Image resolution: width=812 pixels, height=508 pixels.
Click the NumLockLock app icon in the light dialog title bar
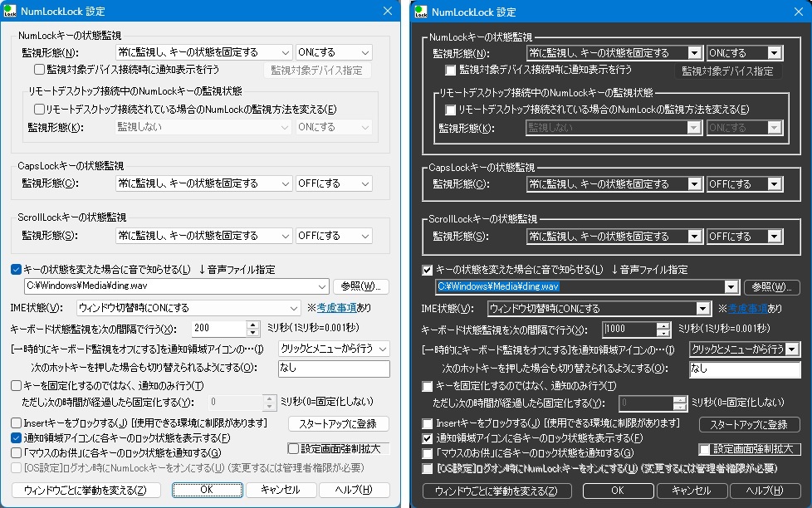pyautogui.click(x=9, y=11)
